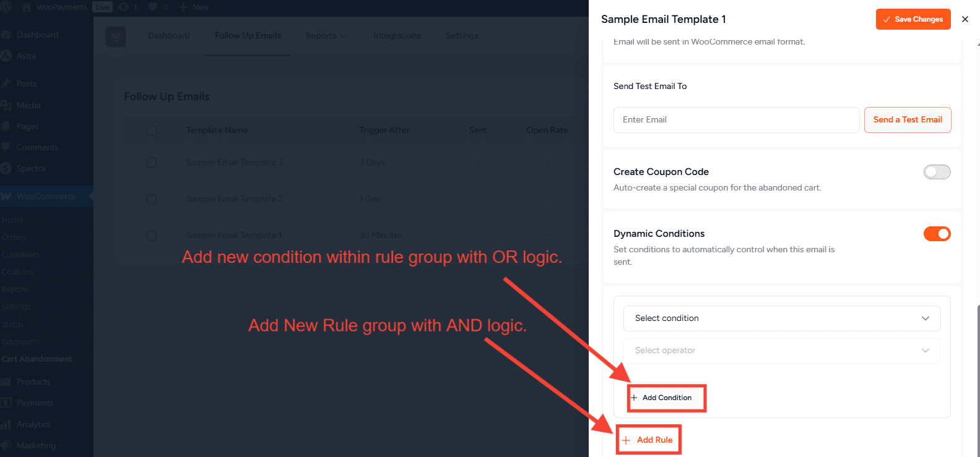Close the Sample Email Template panel
Viewport: 980px width, 457px height.
coord(965,19)
